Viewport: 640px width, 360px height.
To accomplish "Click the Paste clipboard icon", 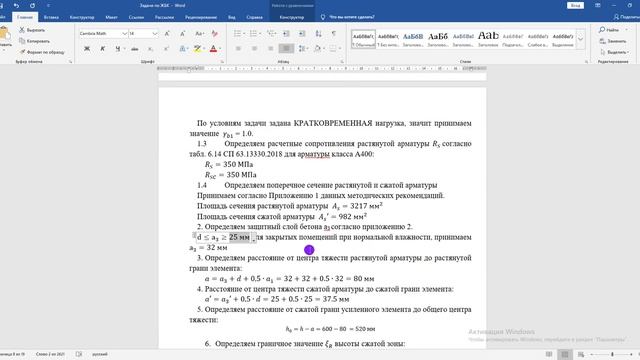I will [5, 33].
